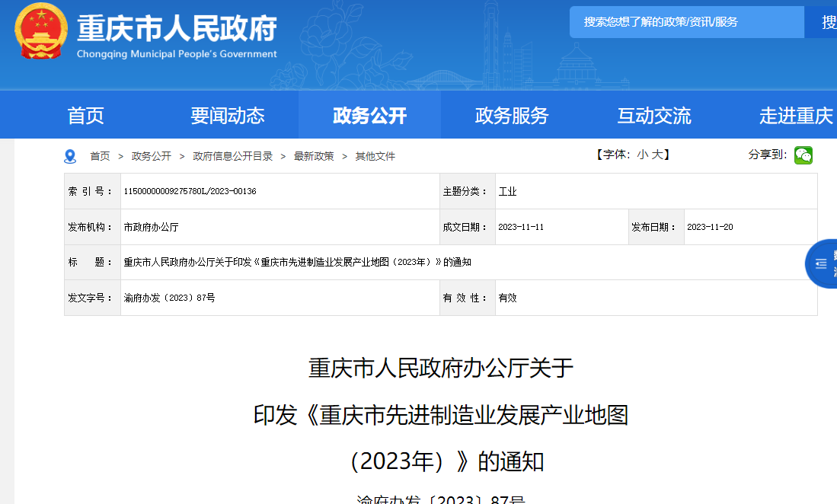Open the 走进重庆 navigation item

coord(795,115)
